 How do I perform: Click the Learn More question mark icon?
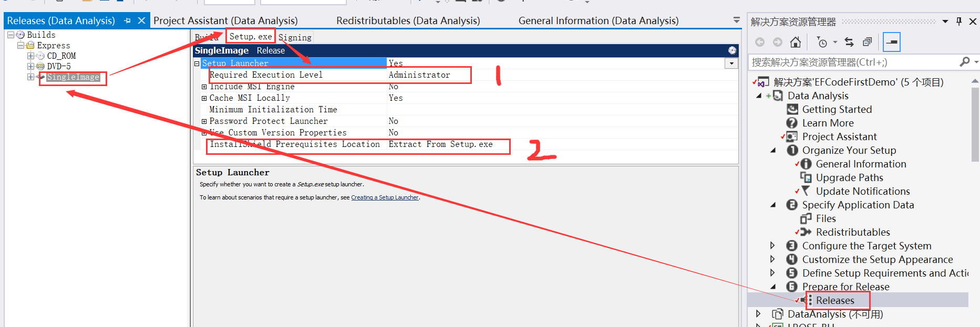(792, 123)
